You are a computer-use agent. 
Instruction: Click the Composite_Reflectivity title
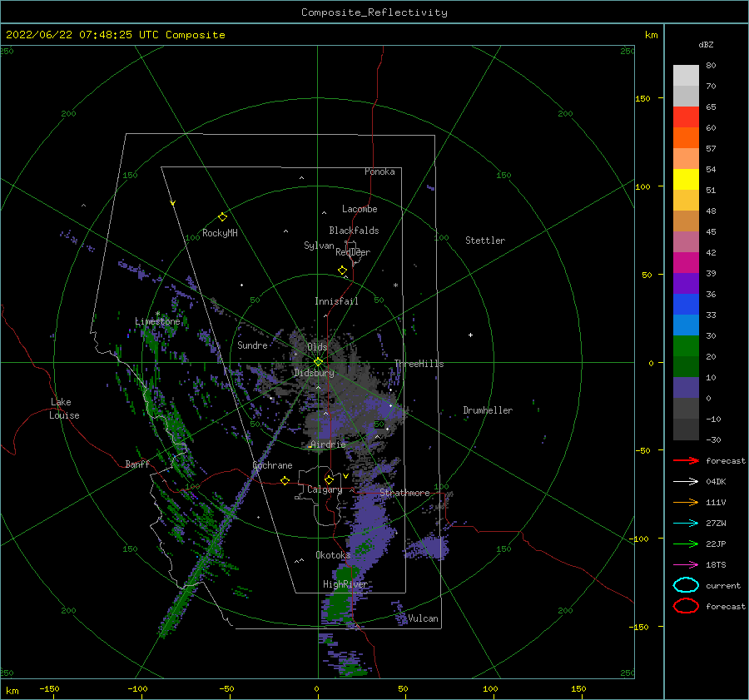click(x=374, y=12)
